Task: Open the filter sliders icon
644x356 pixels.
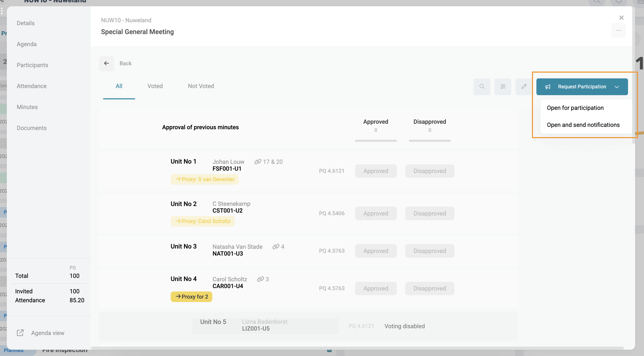Action: 503,87
